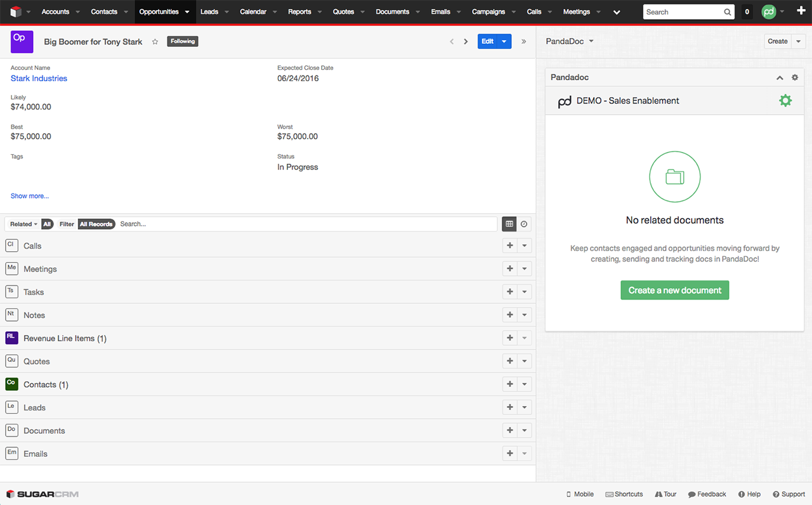
Task: Open the green user avatar menu
Action: (769, 11)
